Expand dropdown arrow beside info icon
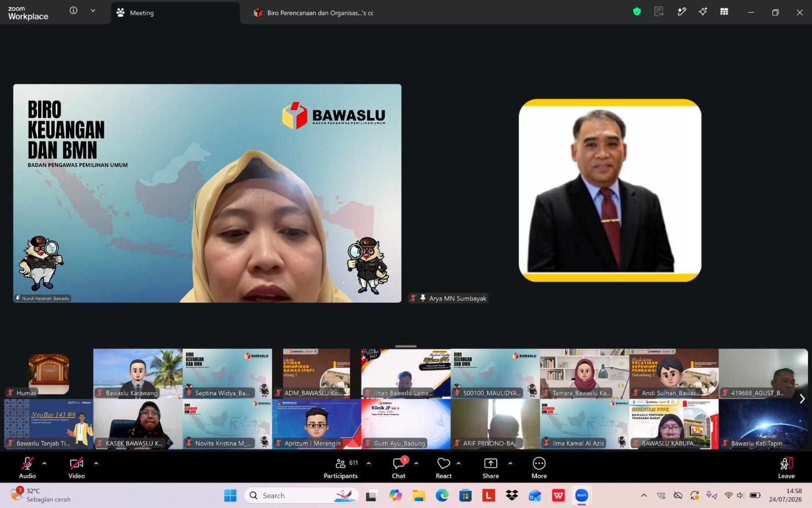 click(x=93, y=11)
